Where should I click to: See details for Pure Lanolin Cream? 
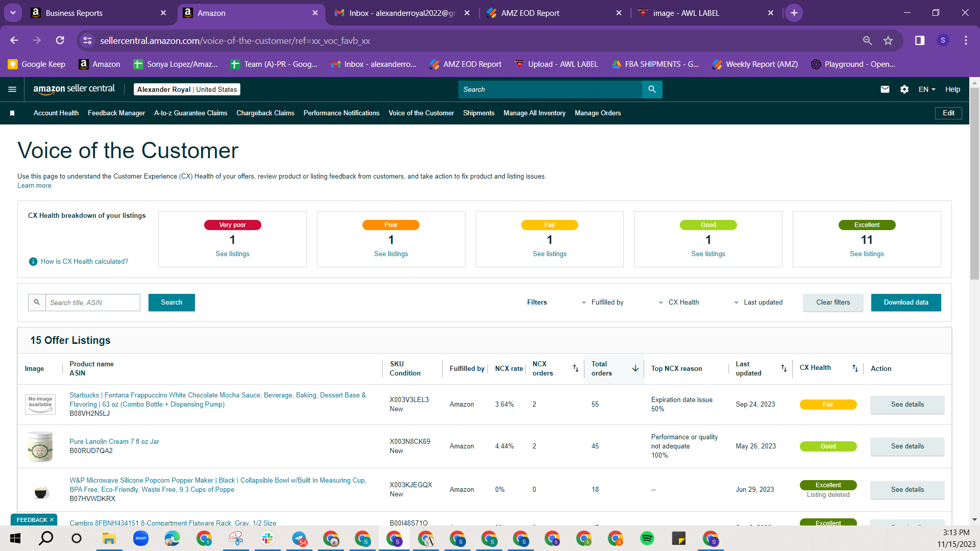[907, 446]
